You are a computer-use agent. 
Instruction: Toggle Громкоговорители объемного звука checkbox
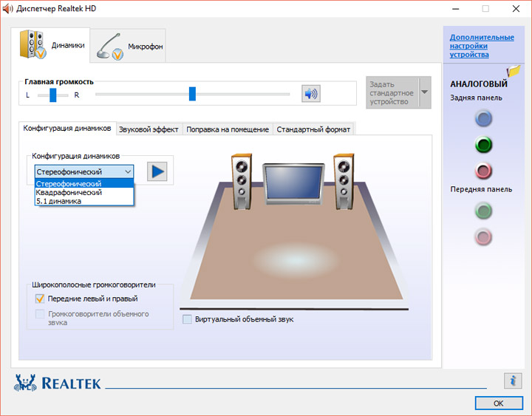tap(40, 314)
